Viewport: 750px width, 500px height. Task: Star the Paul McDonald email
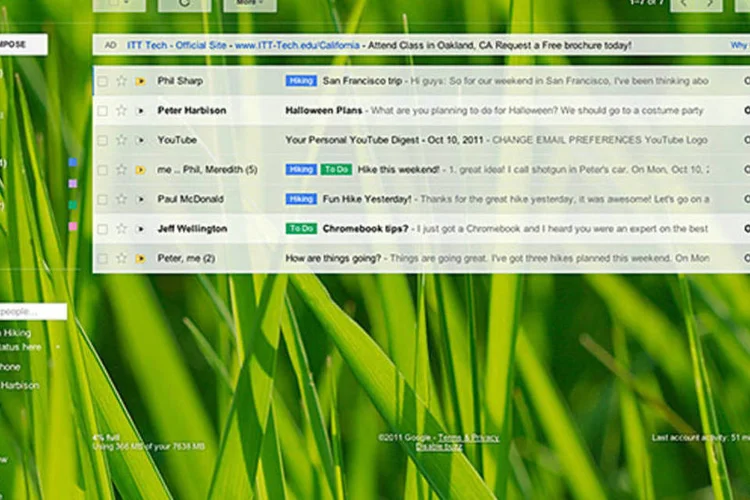(121, 200)
